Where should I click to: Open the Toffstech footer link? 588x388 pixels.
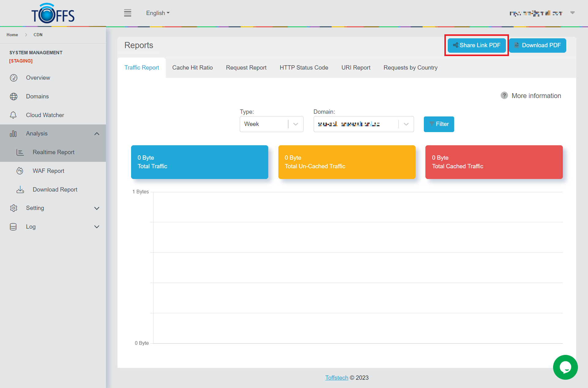337,378
